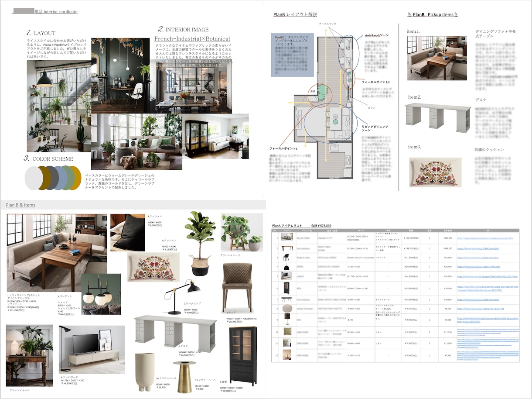Select the item1 sofa dining photo in Pickup items
The image size is (532, 399).
pyautogui.click(x=437, y=58)
